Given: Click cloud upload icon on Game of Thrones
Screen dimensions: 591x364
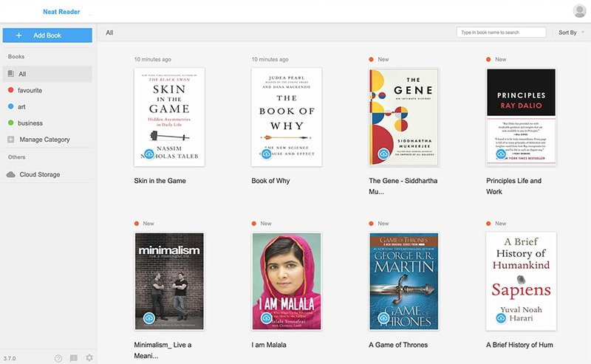Looking at the screenshot, I should click(x=383, y=318).
